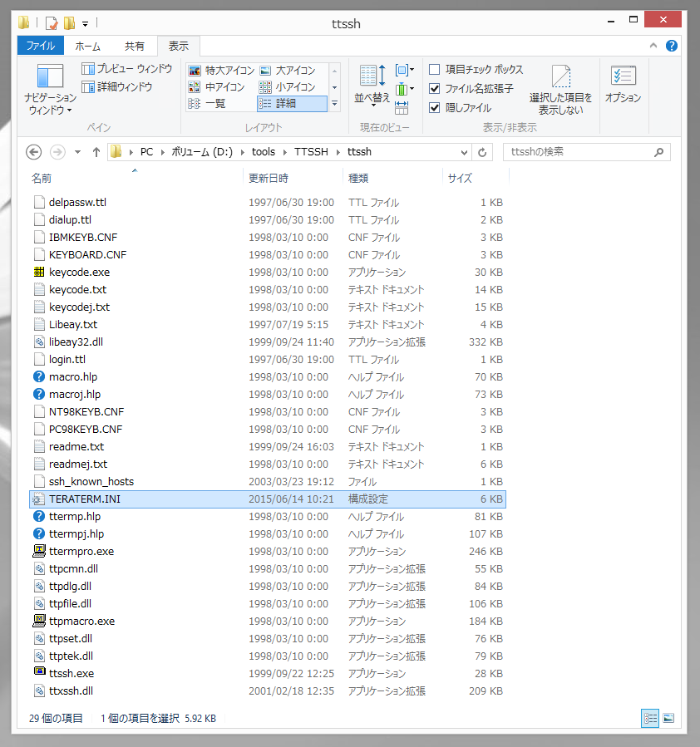Click hide selected items (選択した項目を表示しない)
This screenshot has height=747, width=700.
560,90
